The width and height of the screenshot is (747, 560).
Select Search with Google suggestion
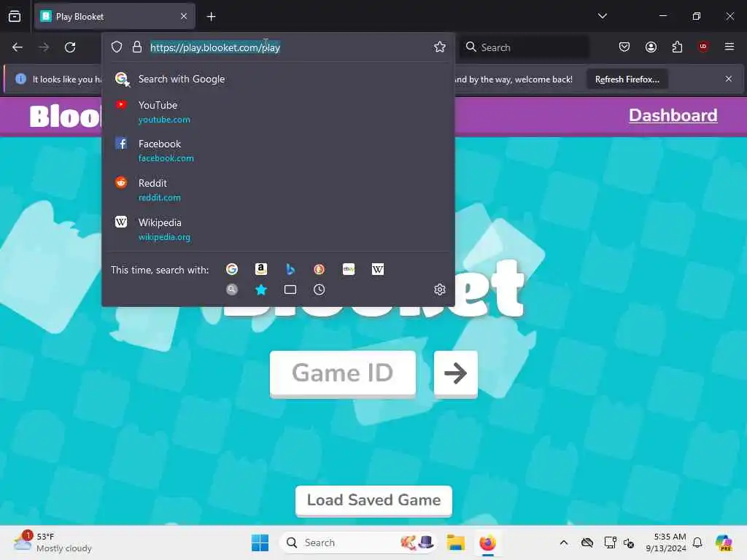pos(278,79)
